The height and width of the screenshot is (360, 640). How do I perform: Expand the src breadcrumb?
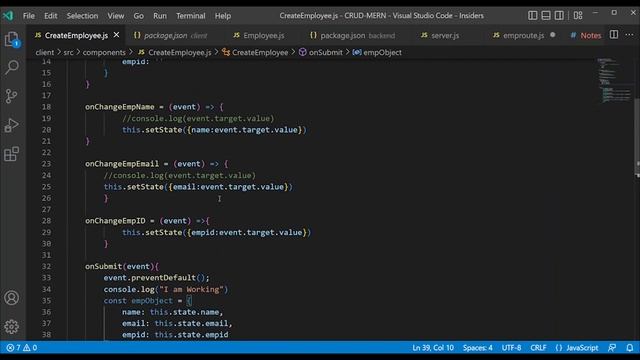click(x=68, y=52)
